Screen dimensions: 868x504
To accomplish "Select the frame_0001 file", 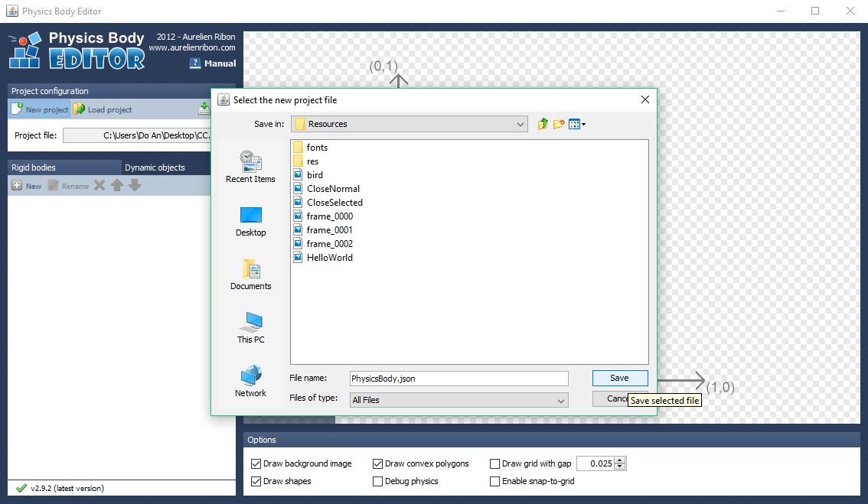I will (x=323, y=229).
